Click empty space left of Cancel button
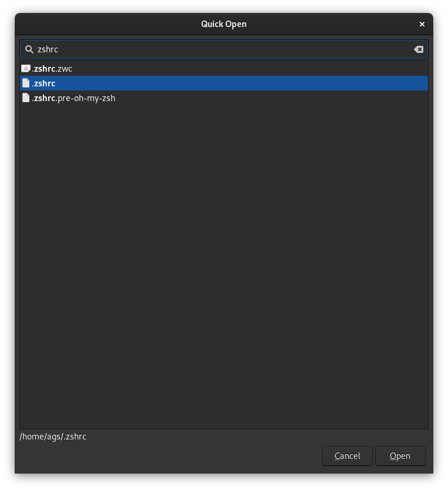This screenshot has height=490, width=448. pos(169,456)
